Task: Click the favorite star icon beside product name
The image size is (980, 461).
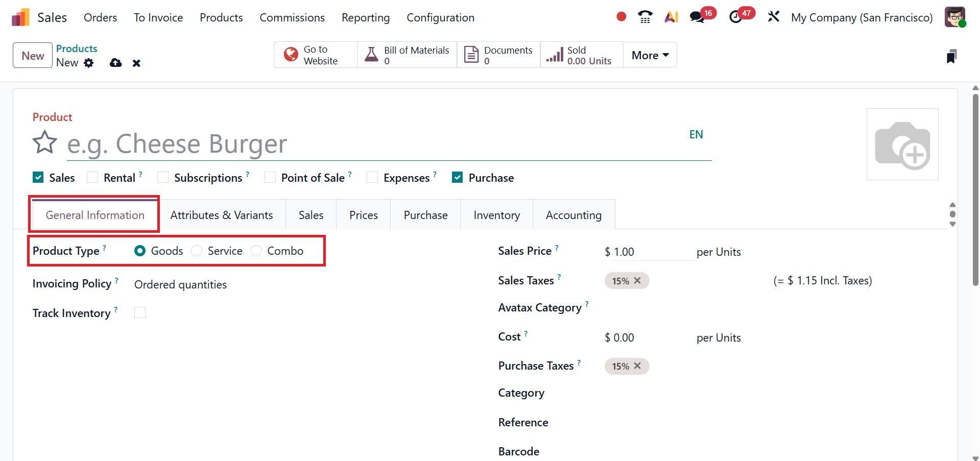Action: (x=45, y=142)
